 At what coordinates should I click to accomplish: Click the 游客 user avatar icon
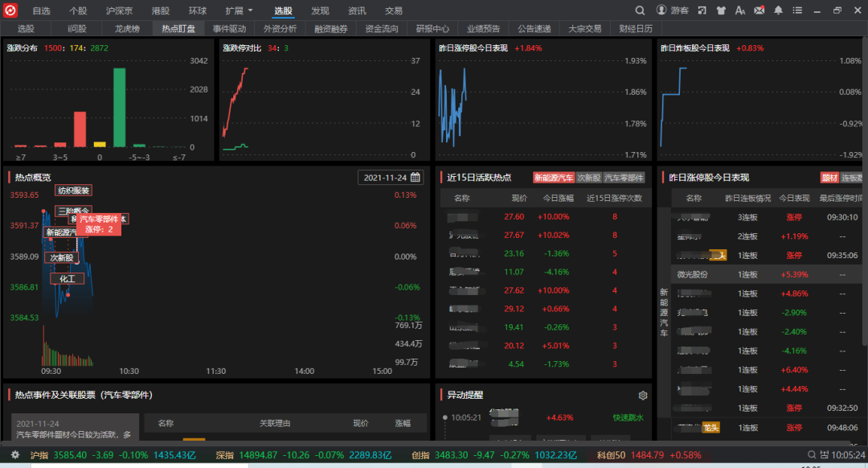tap(661, 10)
